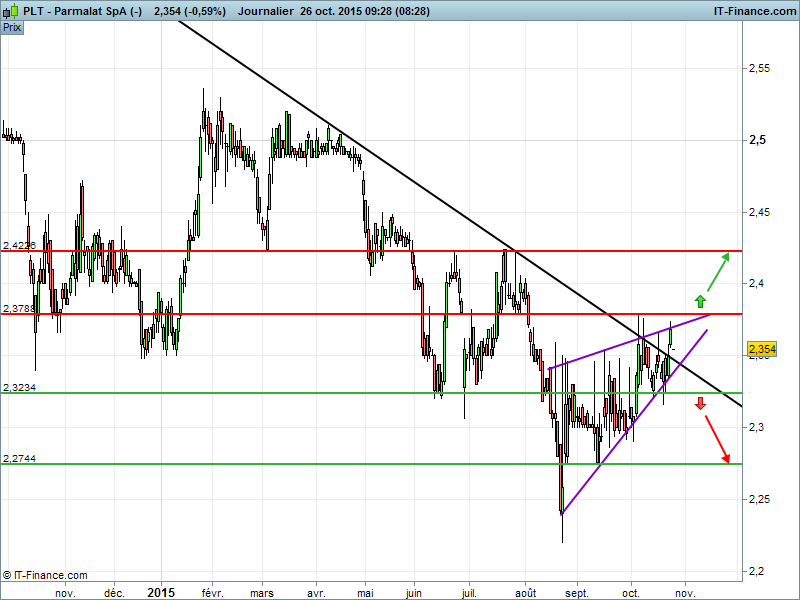Open the Prix panel label
Viewport: 800px width, 600px height.
[x=12, y=27]
